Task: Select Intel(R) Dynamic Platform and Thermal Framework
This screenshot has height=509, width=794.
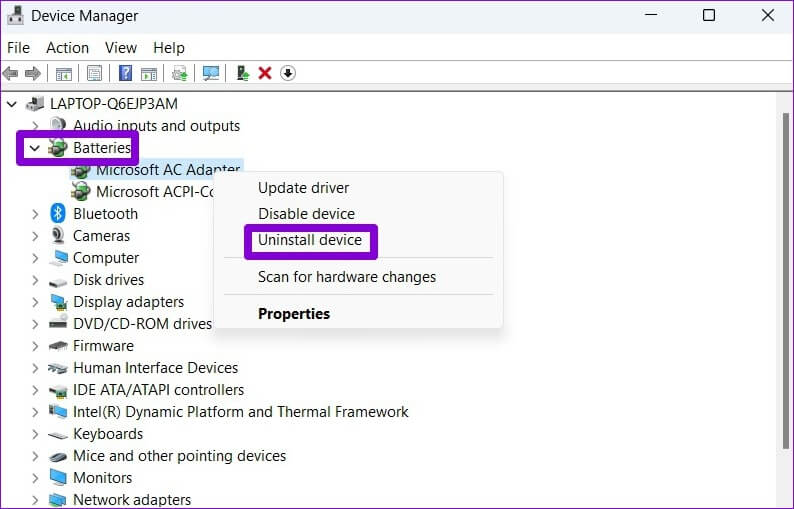Action: 241,412
